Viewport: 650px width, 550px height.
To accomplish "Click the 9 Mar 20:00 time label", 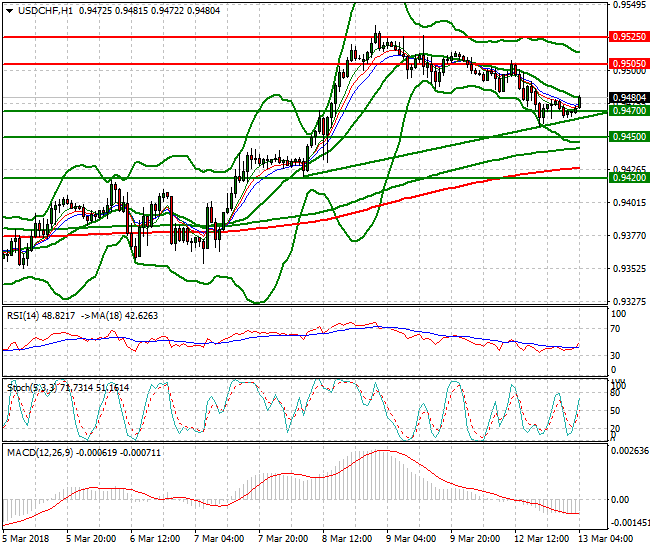I will pyautogui.click(x=475, y=539).
